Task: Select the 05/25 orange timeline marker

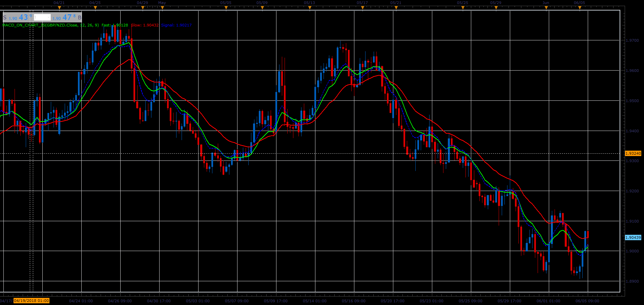Action: tap(463, 7)
